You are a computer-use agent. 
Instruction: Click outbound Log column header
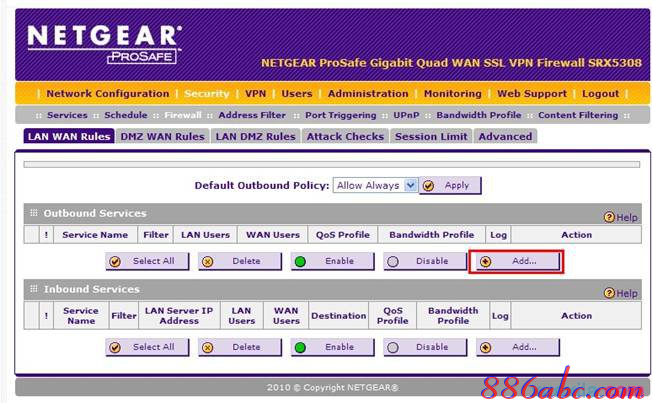coord(498,235)
